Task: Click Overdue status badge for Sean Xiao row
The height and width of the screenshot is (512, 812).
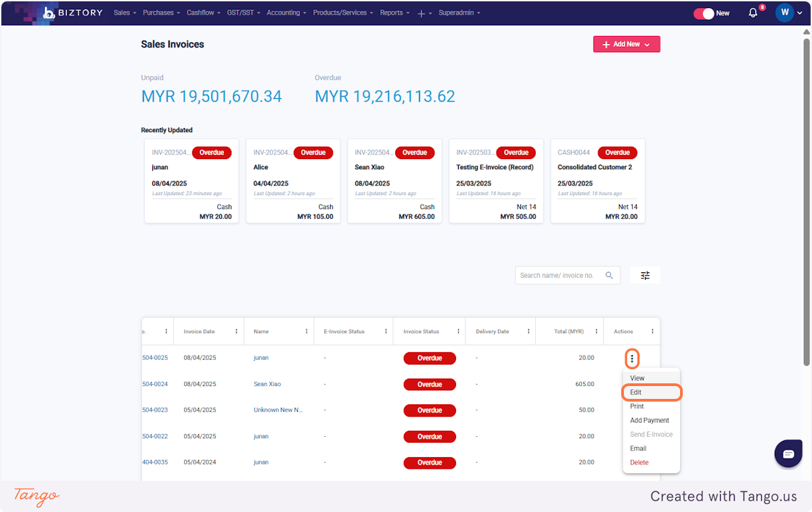Action: pyautogui.click(x=430, y=384)
